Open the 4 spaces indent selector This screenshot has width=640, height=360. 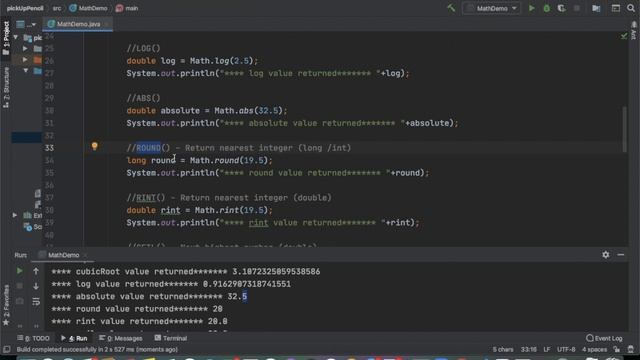click(594, 349)
